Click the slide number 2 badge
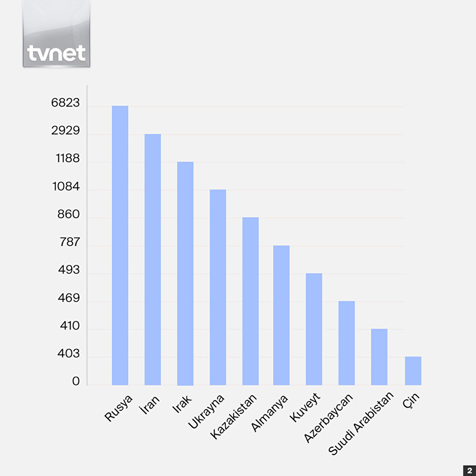 469,470
